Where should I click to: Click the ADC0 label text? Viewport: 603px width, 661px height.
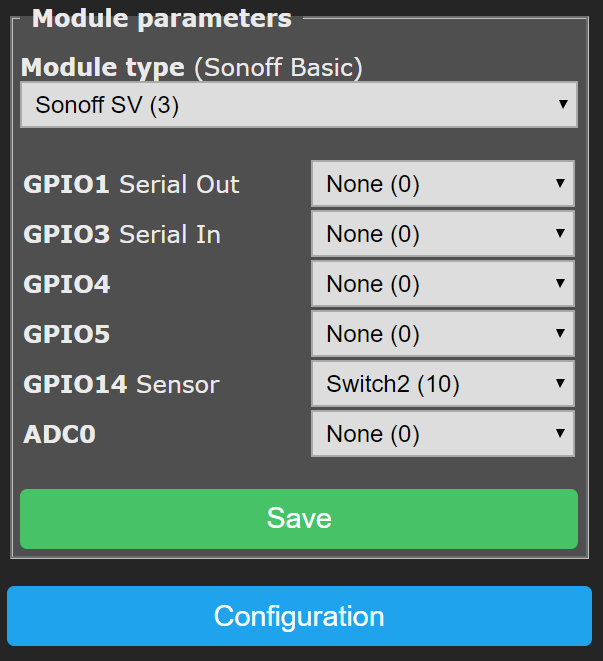click(x=60, y=434)
